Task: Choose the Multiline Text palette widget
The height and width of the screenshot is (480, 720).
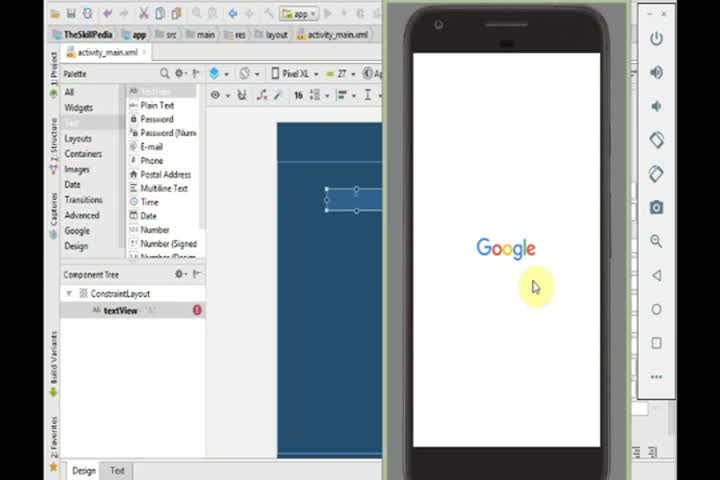Action: 163,188
